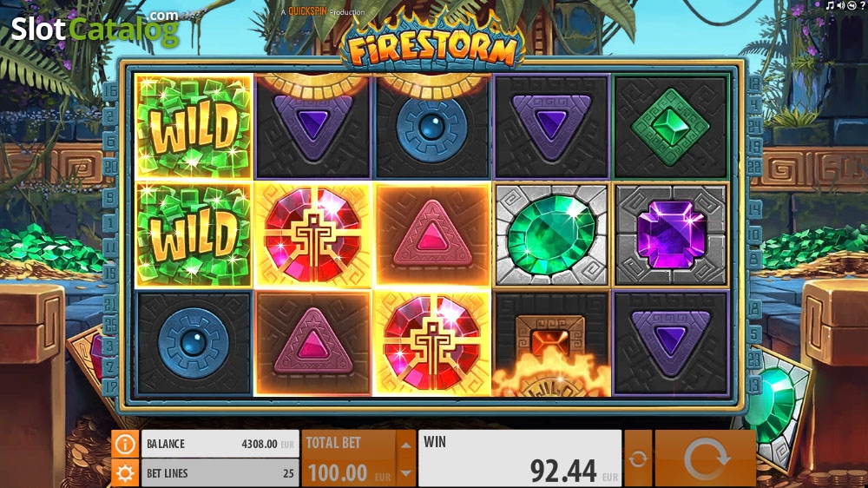Click the Win amount display
Viewport: 868px width, 488px height.
pos(520,458)
